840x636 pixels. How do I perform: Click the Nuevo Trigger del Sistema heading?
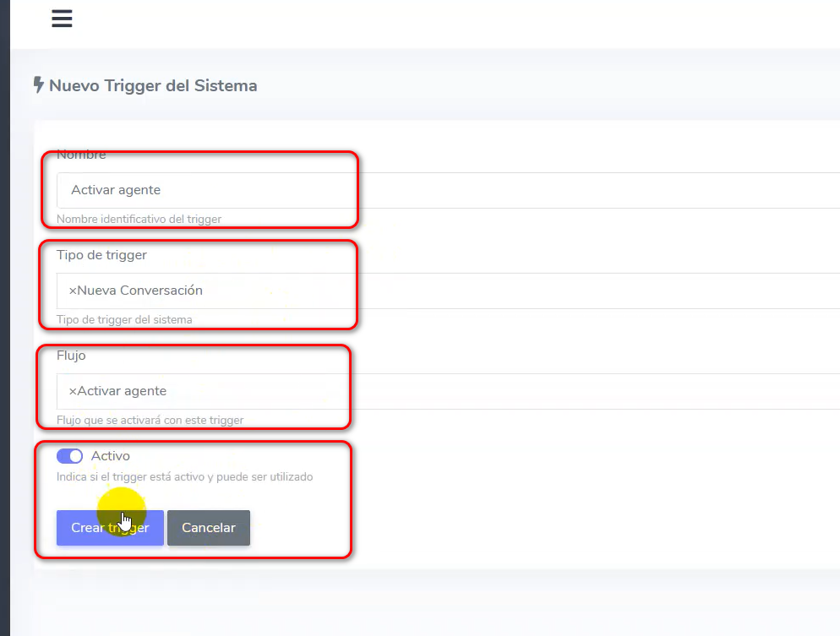tap(153, 85)
